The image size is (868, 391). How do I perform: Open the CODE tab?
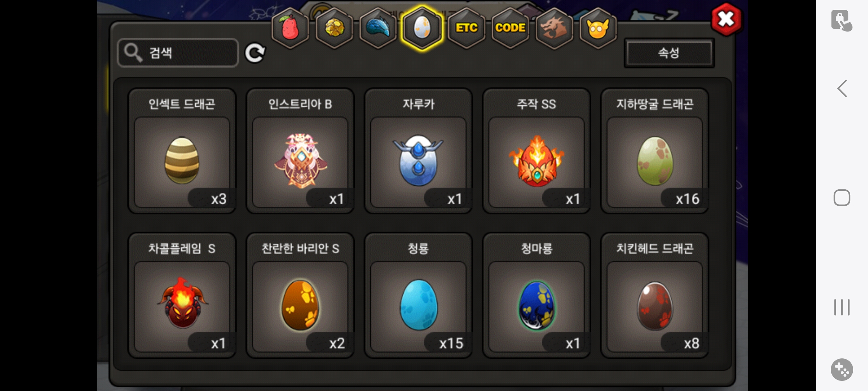click(x=510, y=28)
